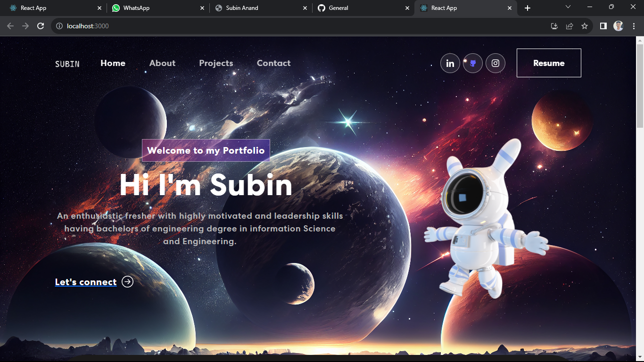Follow the Let's connect link
Viewport: 644px width, 362px height.
pyautogui.click(x=86, y=282)
